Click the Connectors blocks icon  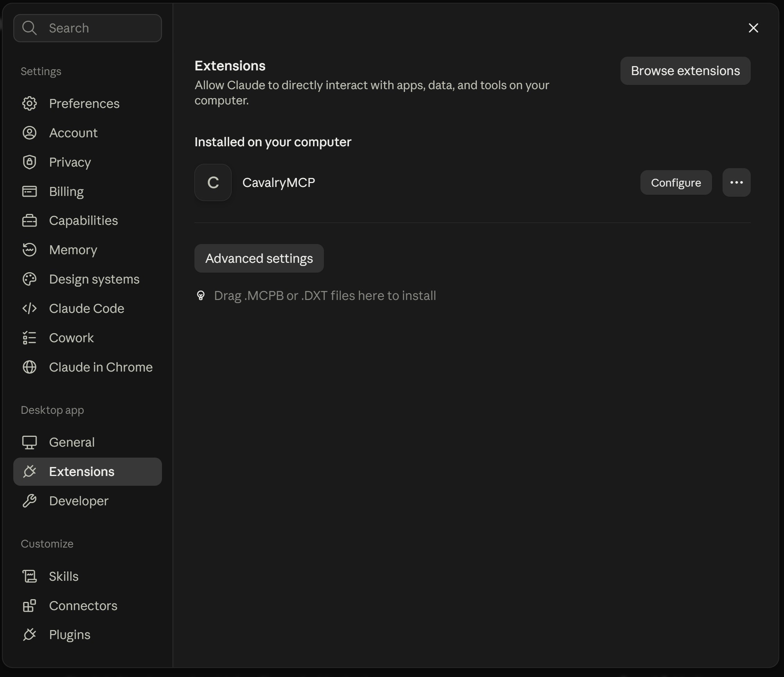(x=29, y=606)
